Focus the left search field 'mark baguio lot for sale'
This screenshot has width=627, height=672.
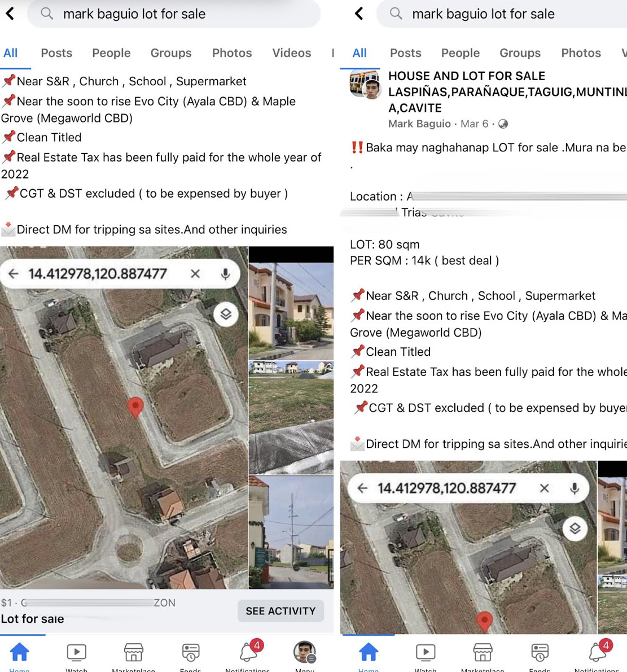(x=174, y=14)
